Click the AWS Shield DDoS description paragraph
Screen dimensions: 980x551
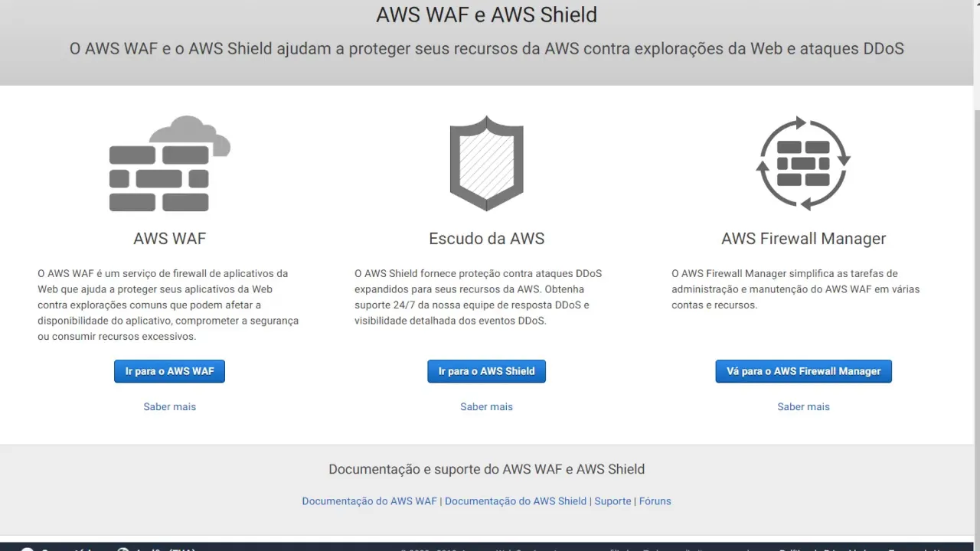(x=478, y=297)
